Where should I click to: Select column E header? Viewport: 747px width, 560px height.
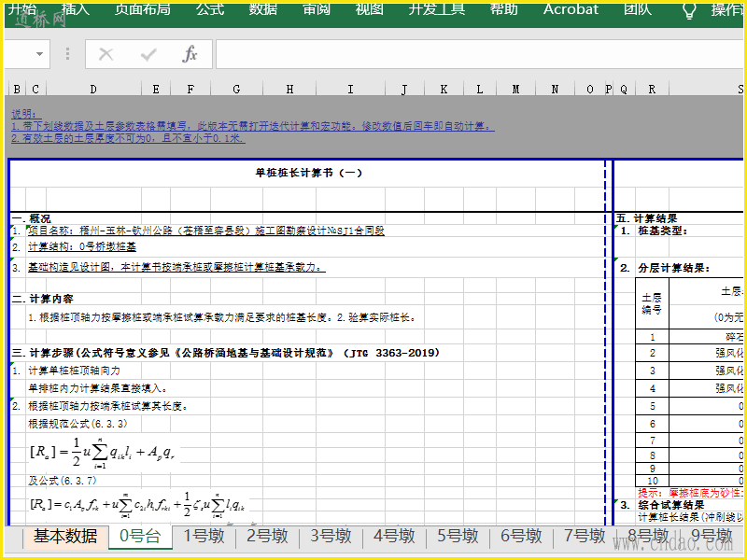(156, 89)
